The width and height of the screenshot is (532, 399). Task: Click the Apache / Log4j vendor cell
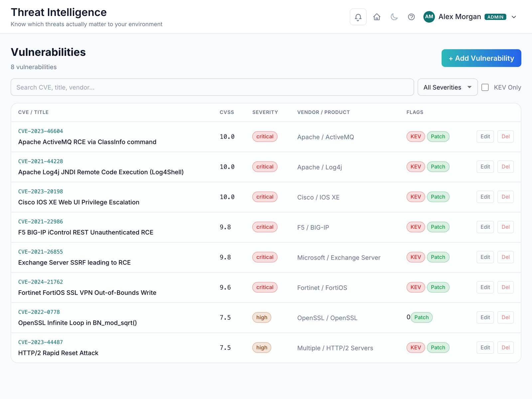pos(320,167)
